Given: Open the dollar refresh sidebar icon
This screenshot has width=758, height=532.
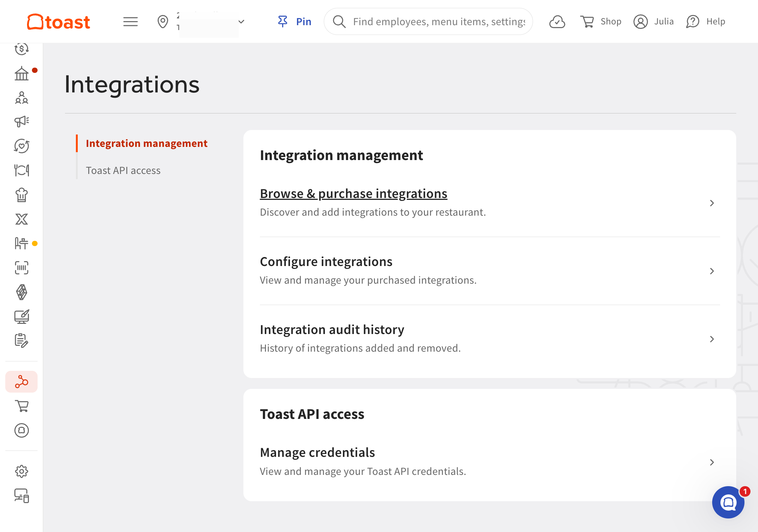Looking at the screenshot, I should pyautogui.click(x=21, y=49).
